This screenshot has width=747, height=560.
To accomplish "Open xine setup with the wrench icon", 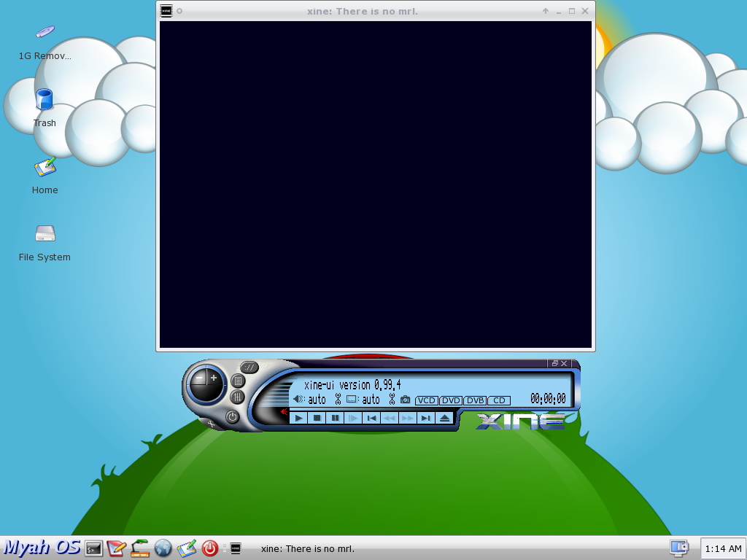I will [211, 424].
